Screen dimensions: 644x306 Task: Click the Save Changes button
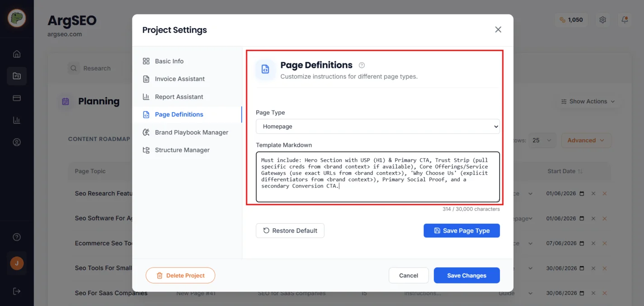coord(467,275)
